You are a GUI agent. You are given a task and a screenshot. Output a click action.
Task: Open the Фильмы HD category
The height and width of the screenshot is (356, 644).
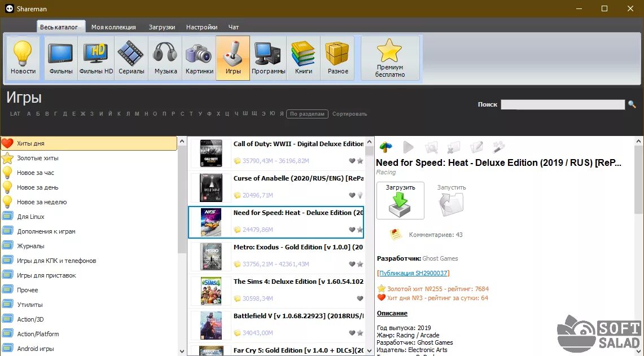[96, 58]
